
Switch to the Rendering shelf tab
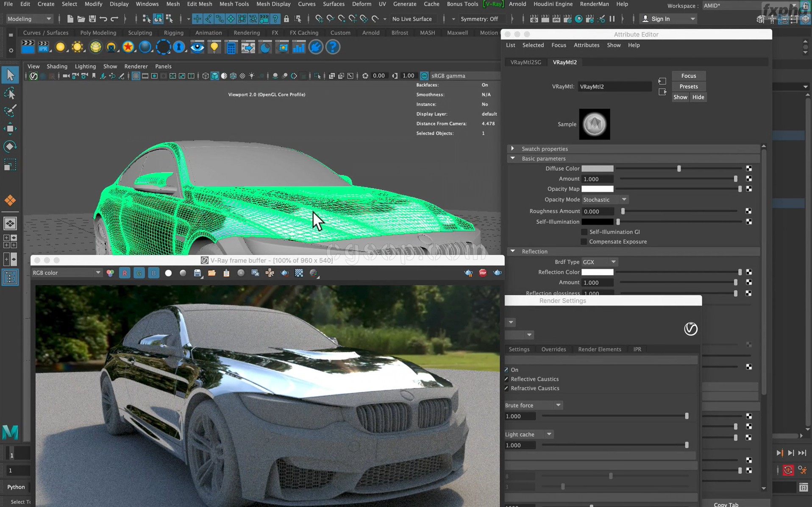tap(247, 33)
